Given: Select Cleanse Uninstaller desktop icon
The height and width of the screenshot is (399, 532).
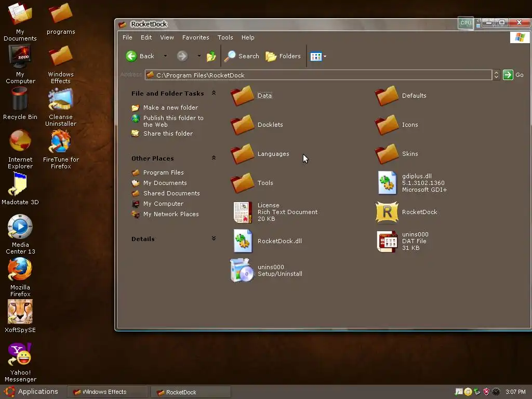Looking at the screenshot, I should click(x=61, y=99).
